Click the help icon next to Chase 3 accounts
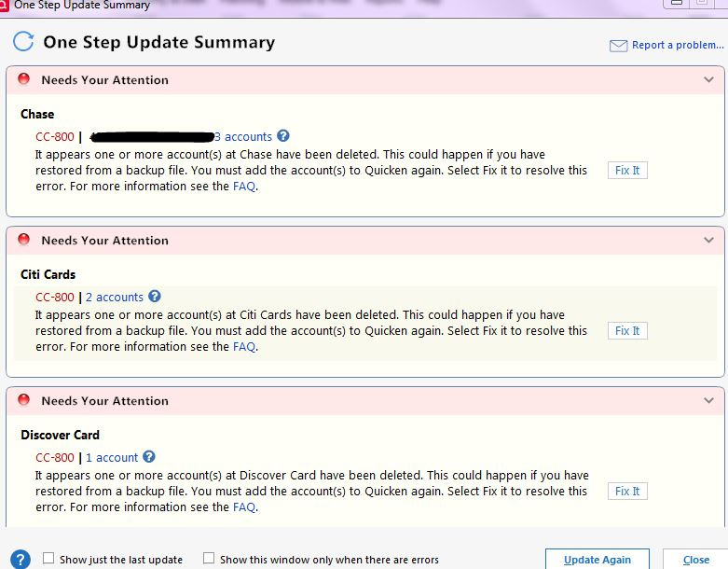 (x=282, y=135)
